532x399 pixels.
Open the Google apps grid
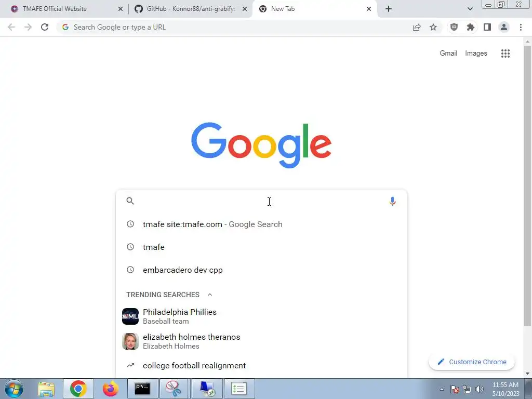[505, 54]
